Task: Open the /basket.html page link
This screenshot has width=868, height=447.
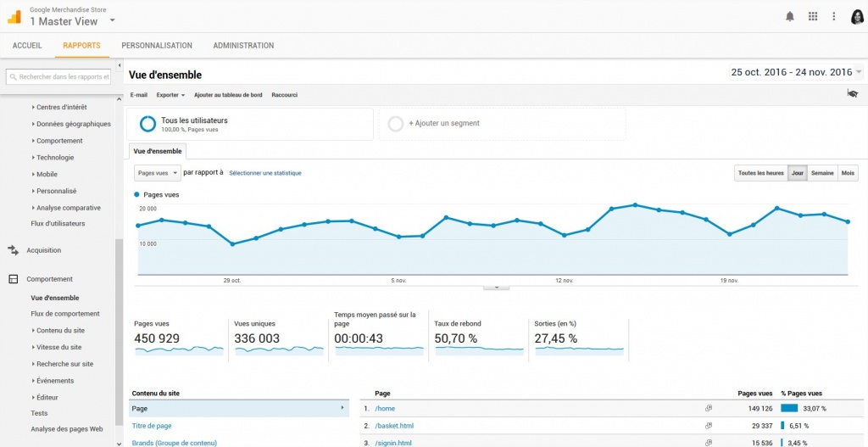Action: [x=394, y=426]
